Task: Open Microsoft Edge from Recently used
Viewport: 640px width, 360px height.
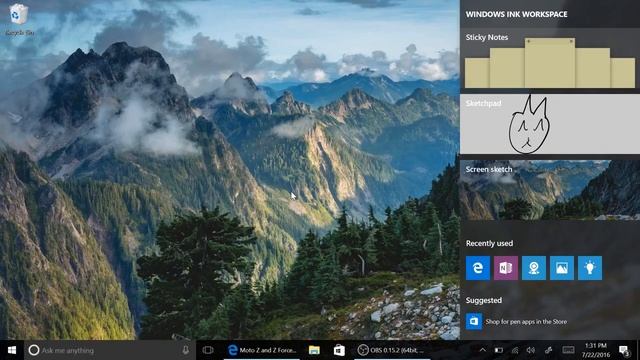Action: tap(478, 268)
